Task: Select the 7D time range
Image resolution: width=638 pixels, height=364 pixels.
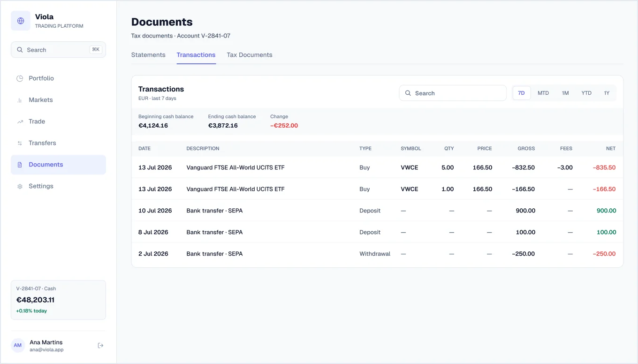Action: 522,93
